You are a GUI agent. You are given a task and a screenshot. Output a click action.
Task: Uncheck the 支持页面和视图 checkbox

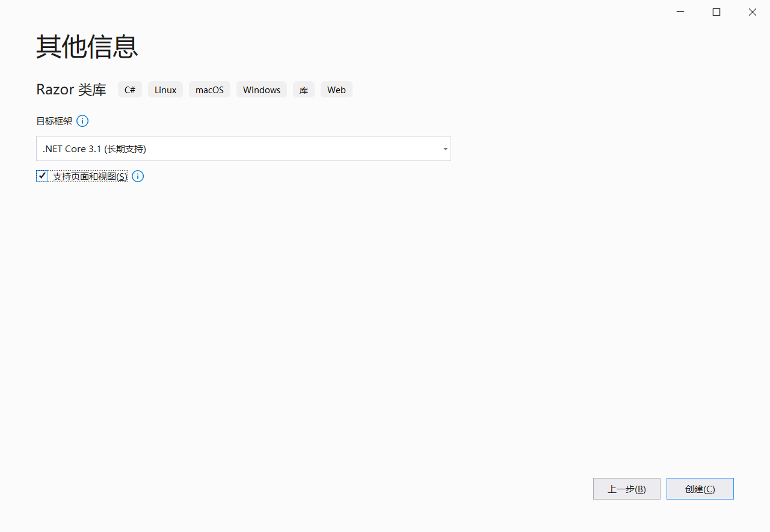click(x=42, y=176)
